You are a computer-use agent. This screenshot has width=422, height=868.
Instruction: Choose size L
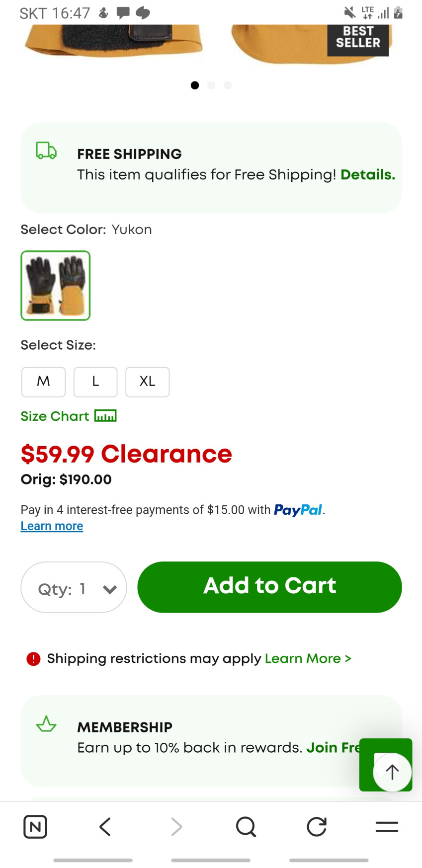click(x=95, y=382)
